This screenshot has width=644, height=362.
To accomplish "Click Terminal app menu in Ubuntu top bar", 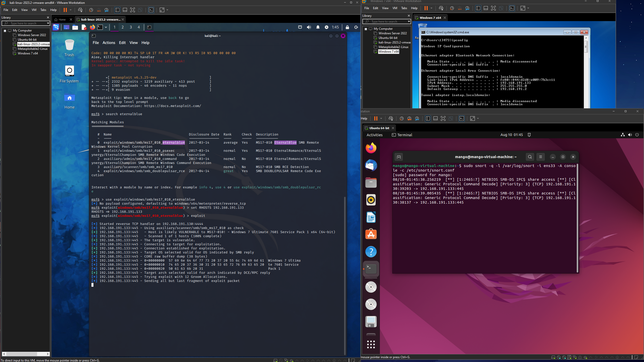I will coord(402,135).
